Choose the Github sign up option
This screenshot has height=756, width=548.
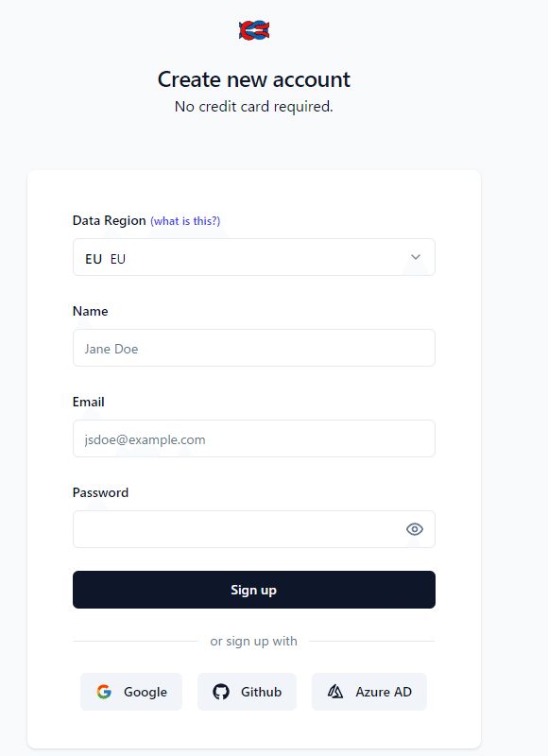[247, 692]
